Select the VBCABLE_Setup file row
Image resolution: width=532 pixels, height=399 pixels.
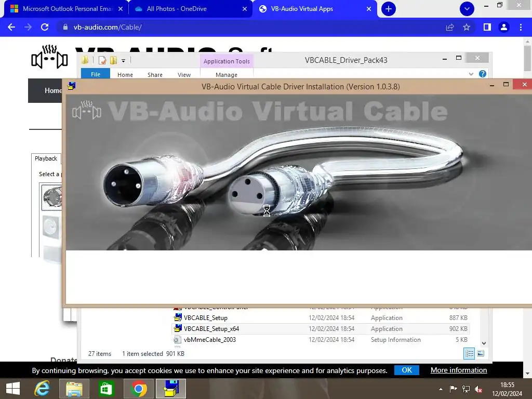(x=321, y=318)
